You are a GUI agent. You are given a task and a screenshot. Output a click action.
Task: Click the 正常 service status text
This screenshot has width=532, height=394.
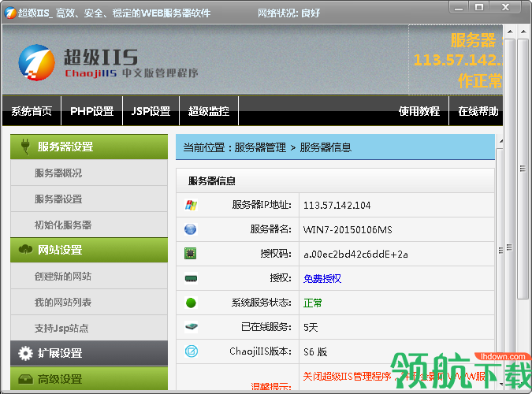click(312, 303)
